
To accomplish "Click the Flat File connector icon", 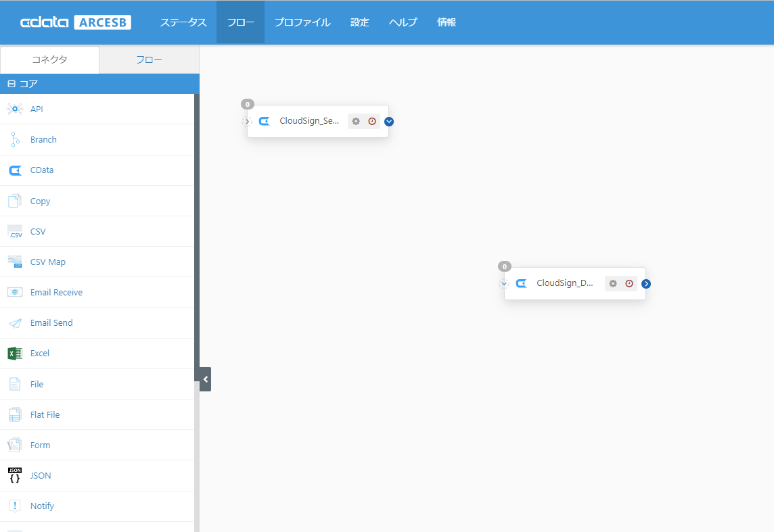I will coord(15,414).
